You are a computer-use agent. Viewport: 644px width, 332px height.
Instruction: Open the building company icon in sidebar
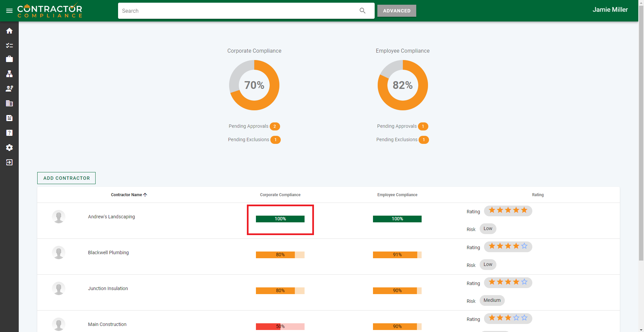coord(9,103)
